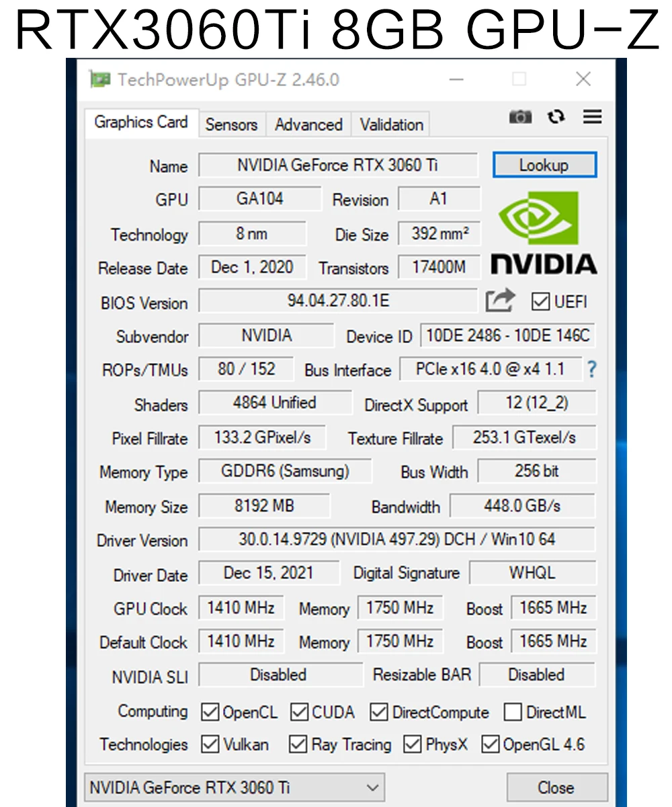This screenshot has height=807, width=672.
Task: Click the Bus Width value 256 bit
Action: pos(537,471)
